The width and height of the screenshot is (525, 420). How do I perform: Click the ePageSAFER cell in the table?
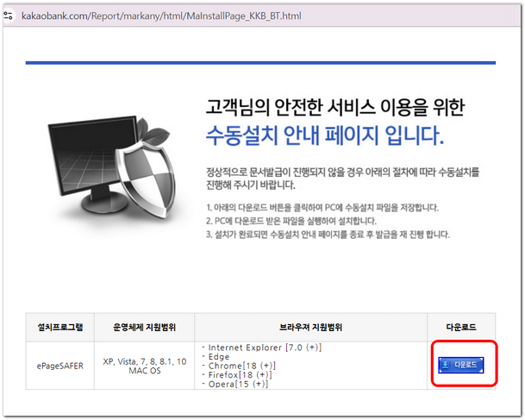60,366
